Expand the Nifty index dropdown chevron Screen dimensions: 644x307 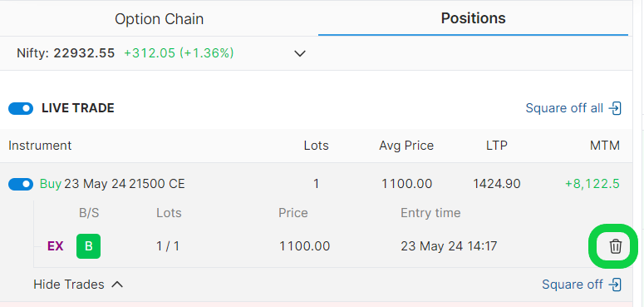[x=300, y=53]
